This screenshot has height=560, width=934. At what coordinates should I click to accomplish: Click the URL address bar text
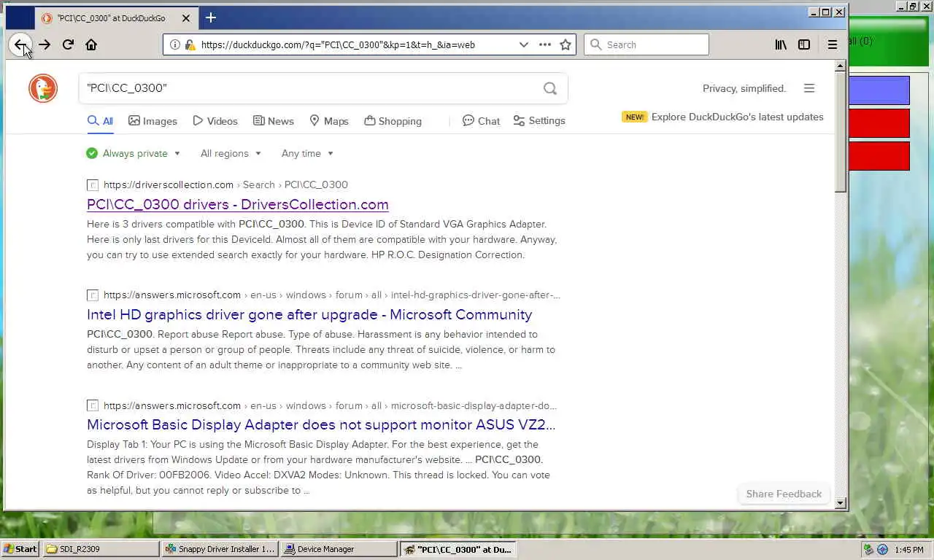point(338,44)
